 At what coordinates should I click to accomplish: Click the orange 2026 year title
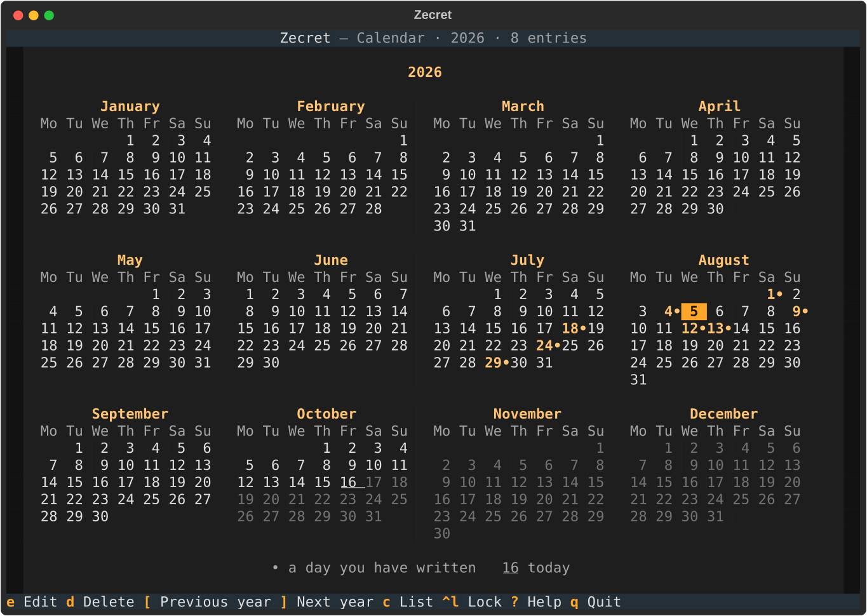[x=425, y=72]
